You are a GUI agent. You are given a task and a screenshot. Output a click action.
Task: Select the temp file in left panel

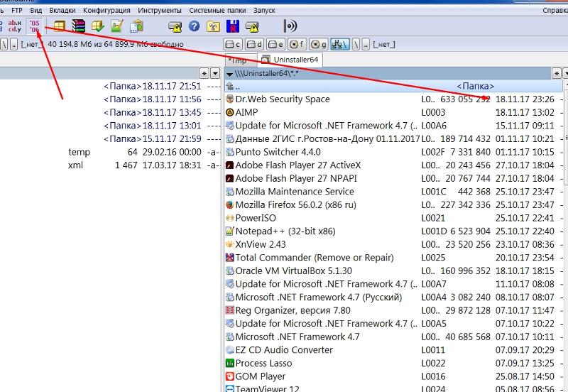click(x=110, y=152)
